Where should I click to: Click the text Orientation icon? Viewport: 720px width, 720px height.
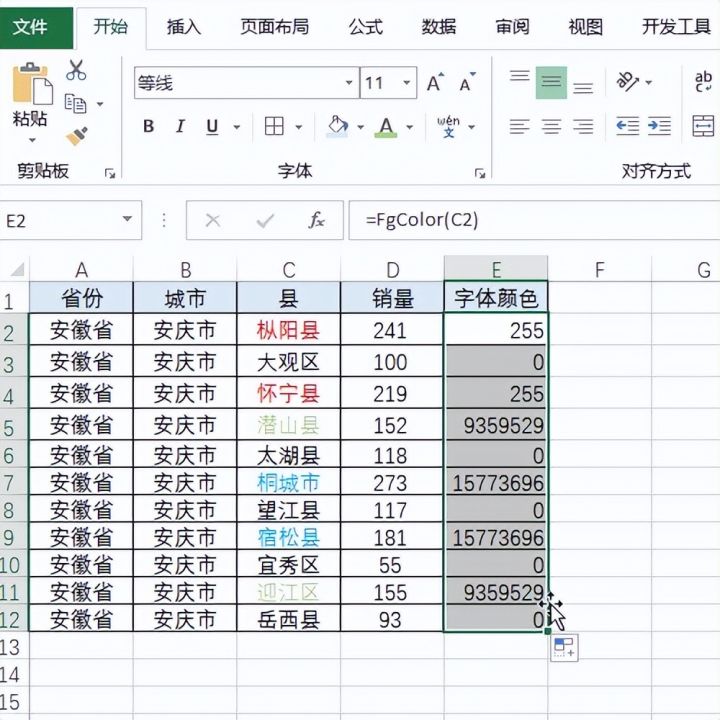tap(627, 82)
